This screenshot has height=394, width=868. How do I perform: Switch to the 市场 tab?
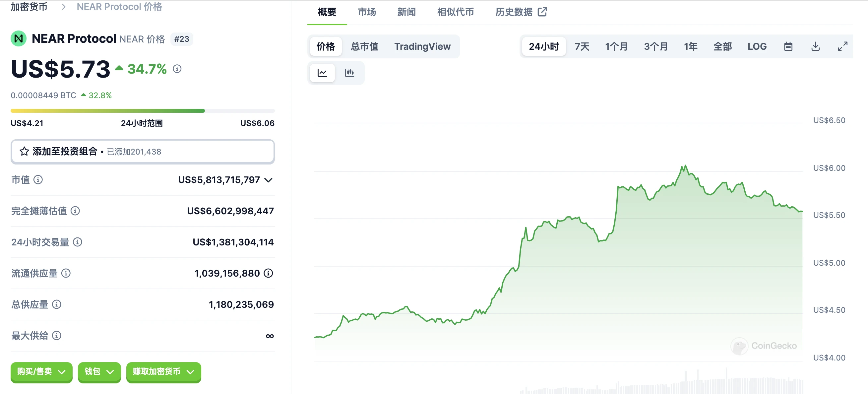tap(366, 12)
